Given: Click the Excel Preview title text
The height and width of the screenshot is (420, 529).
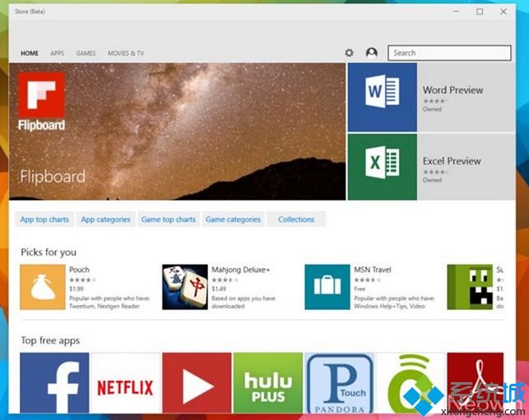Looking at the screenshot, I should tap(452, 161).
